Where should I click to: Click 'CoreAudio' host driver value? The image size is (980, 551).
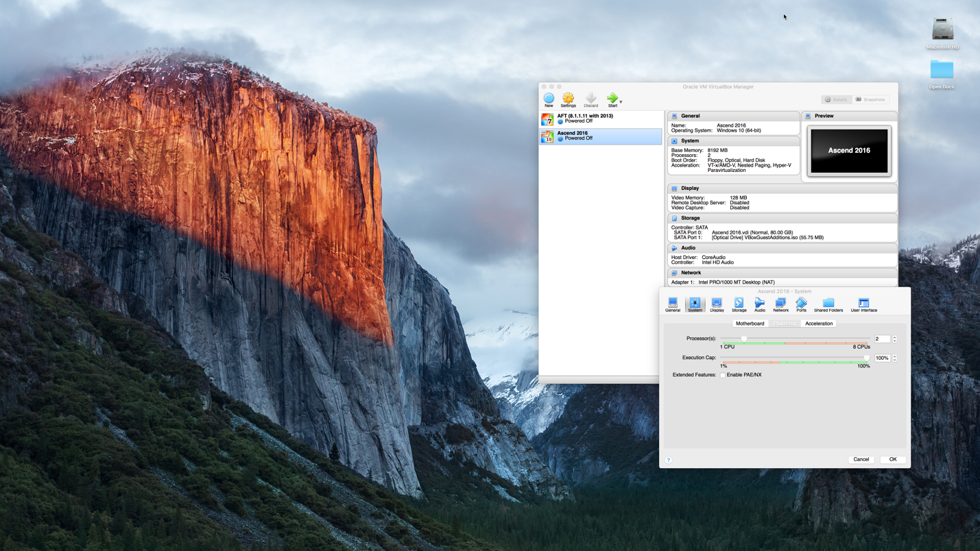coord(713,258)
